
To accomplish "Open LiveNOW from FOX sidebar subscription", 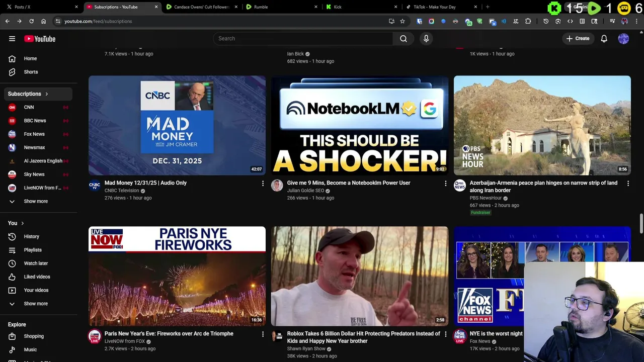I will tap(39, 188).
